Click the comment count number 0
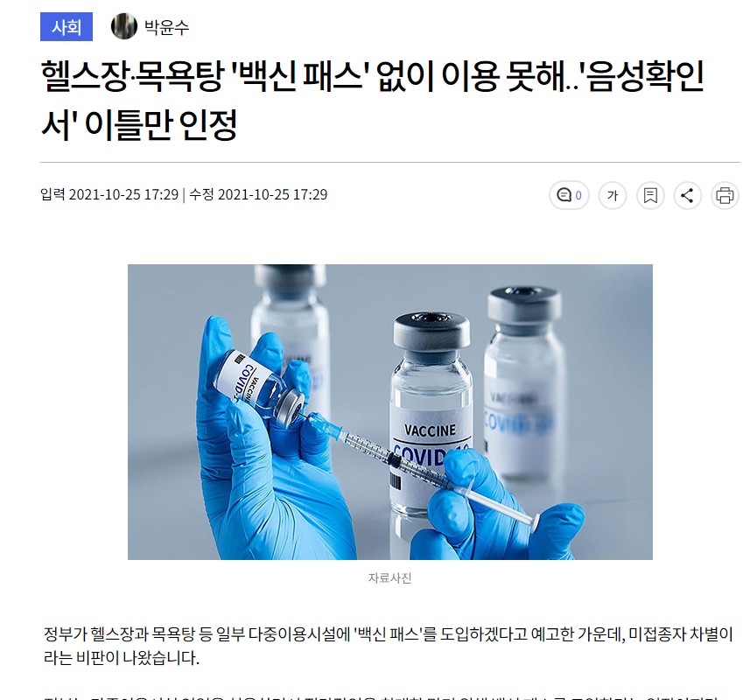The image size is (750, 700). 578,195
